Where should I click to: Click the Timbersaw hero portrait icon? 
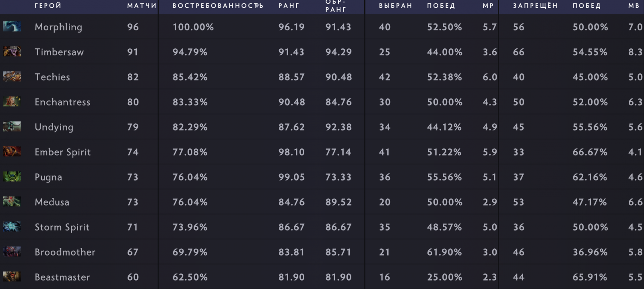[x=12, y=52]
